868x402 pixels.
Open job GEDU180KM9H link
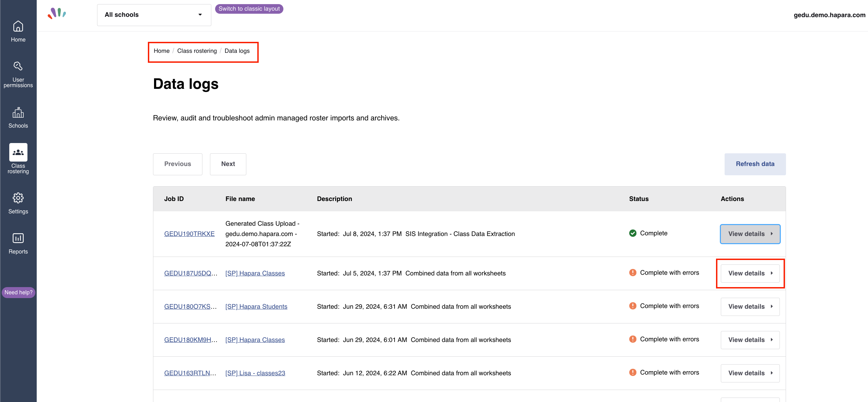(191, 340)
